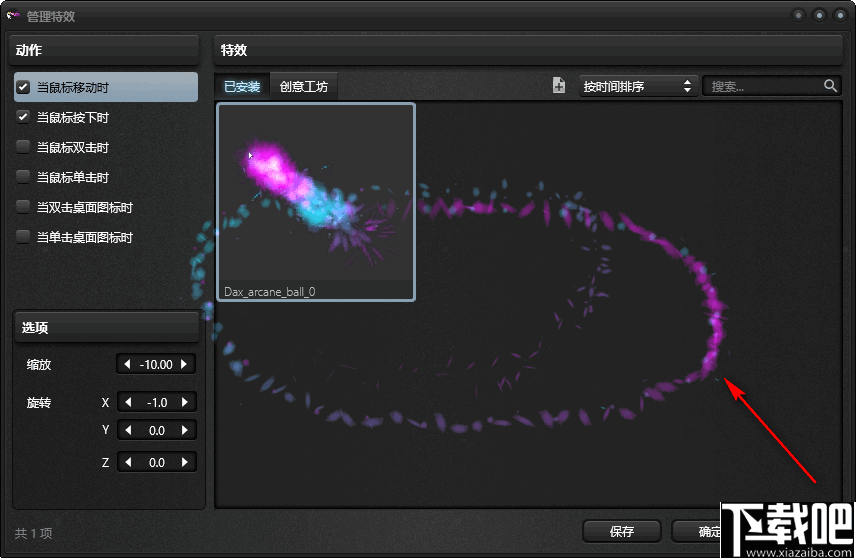Decrease X rotation with left arrow
This screenshot has width=856, height=558.
click(x=128, y=402)
